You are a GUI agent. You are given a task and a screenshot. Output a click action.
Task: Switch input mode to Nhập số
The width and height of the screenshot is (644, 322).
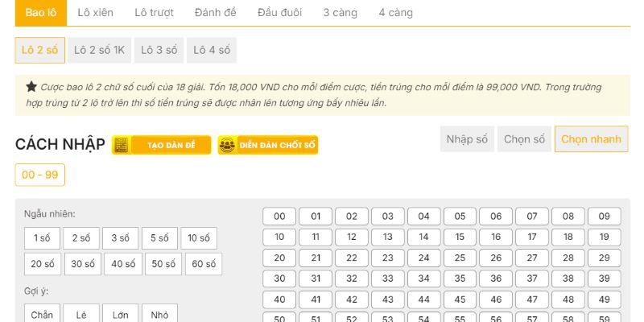click(467, 139)
